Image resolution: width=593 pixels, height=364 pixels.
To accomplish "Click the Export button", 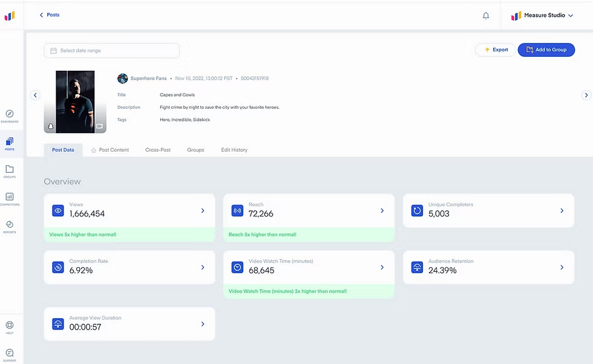I will coord(496,50).
